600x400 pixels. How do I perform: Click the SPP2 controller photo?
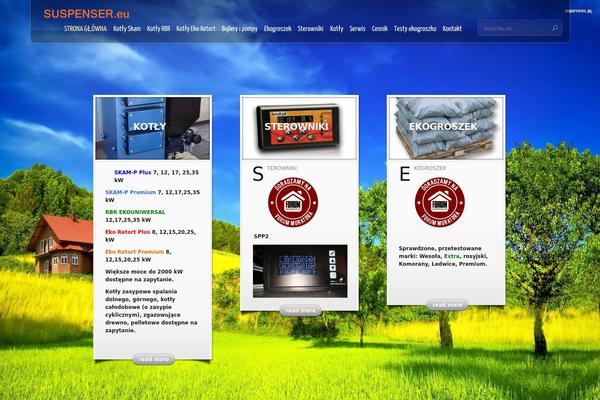300,271
